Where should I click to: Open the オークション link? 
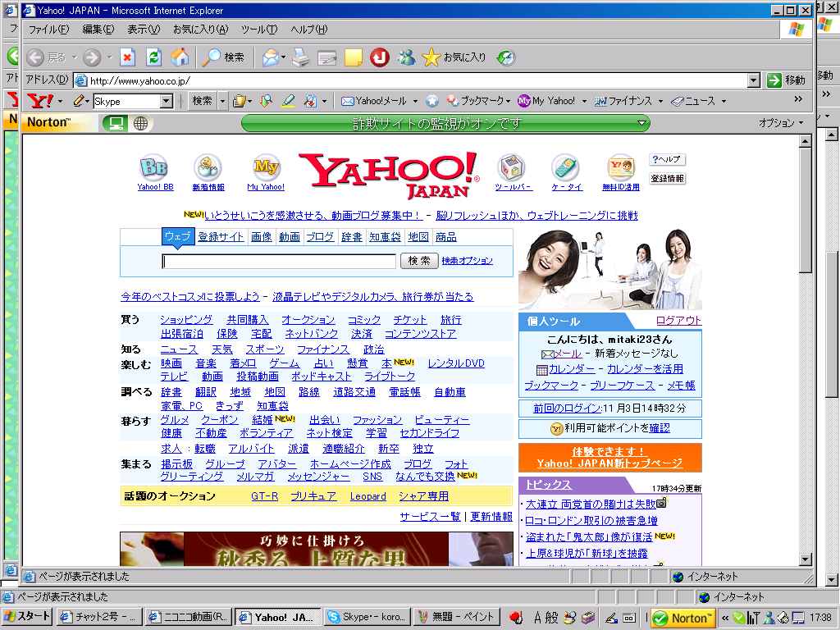pos(308,320)
